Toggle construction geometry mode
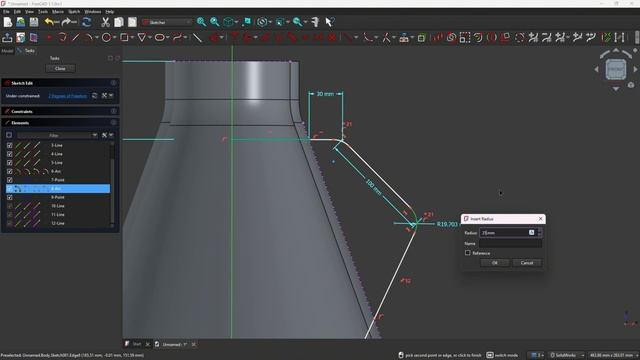The height and width of the screenshot is (360, 640). coord(197,38)
